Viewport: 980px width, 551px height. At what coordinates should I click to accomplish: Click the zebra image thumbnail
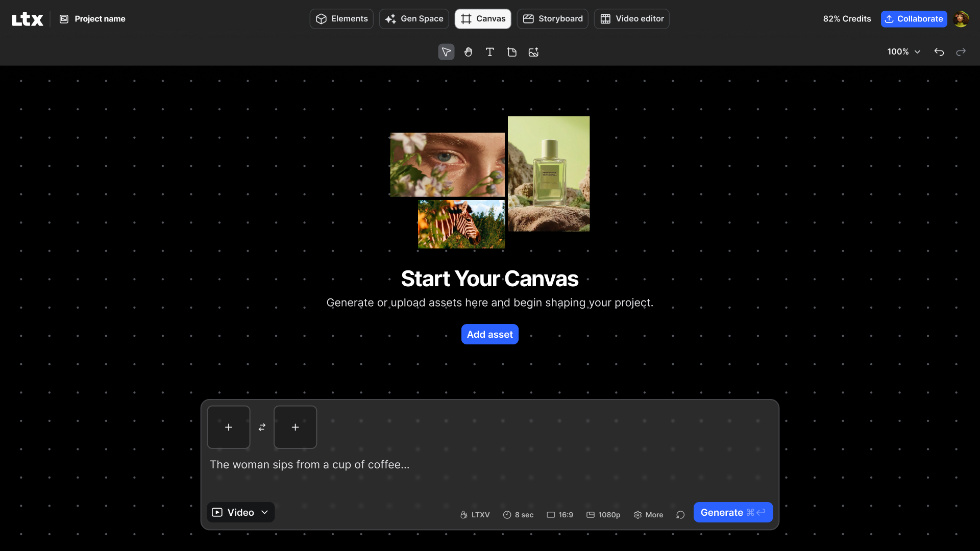pos(461,224)
